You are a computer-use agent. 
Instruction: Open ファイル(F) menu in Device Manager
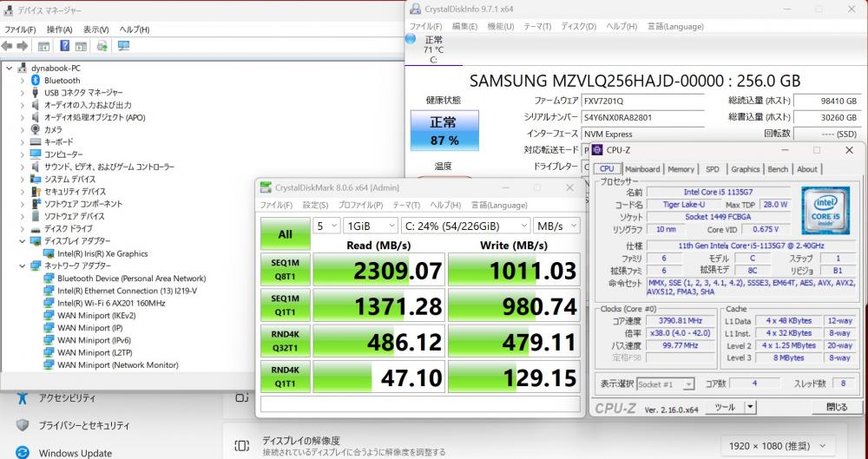[x=20, y=30]
